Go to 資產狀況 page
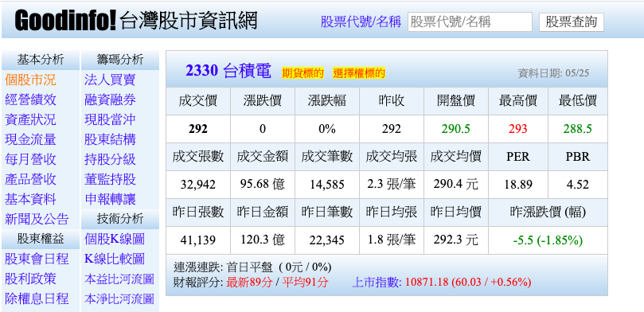The height and width of the screenshot is (312, 644). click(x=30, y=120)
